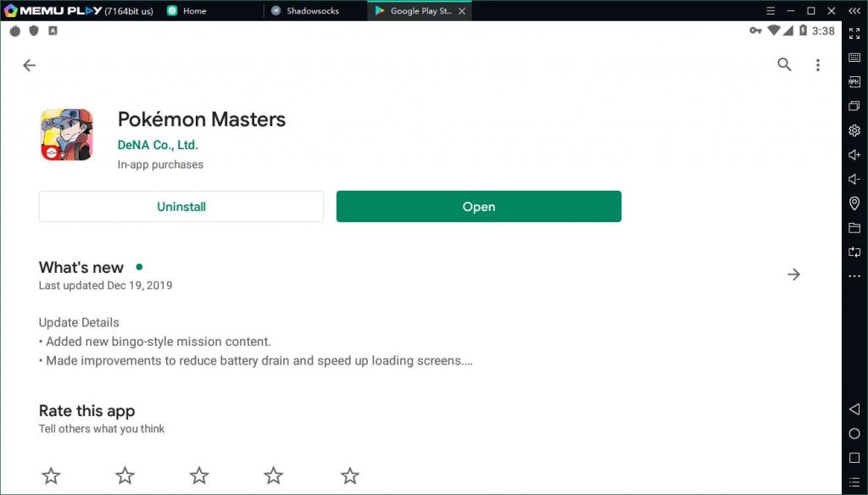Open the three-dot overflow menu
This screenshot has height=495, width=868.
point(817,65)
